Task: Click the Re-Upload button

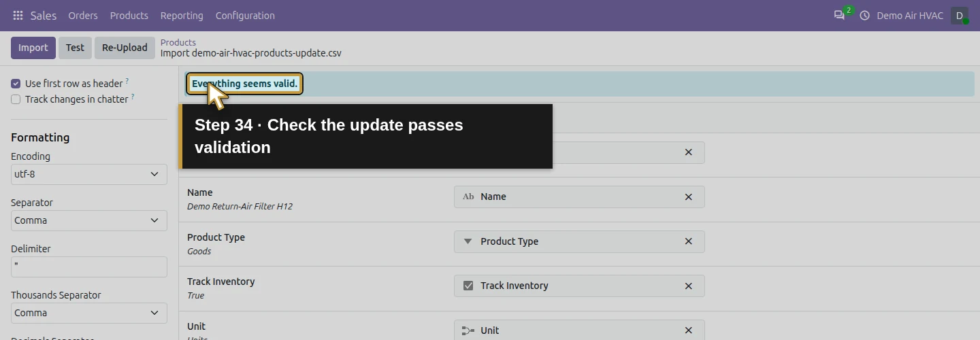Action: 125,48
